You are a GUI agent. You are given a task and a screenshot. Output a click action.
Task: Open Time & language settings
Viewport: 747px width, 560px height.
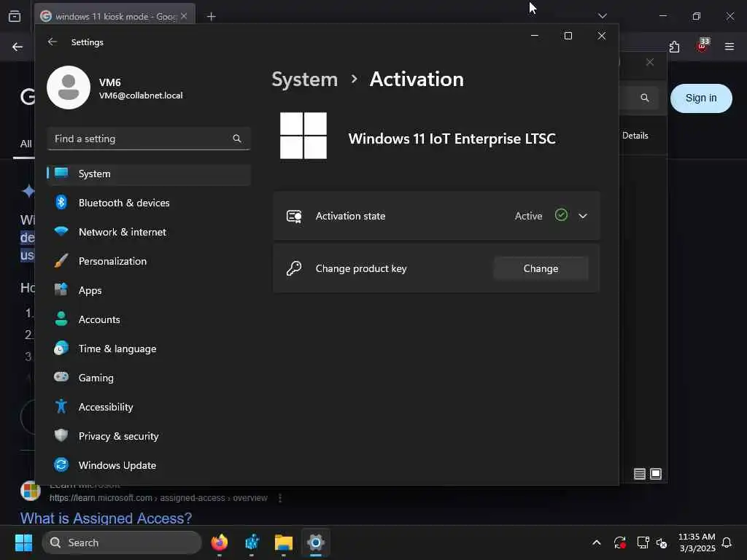(x=149, y=349)
